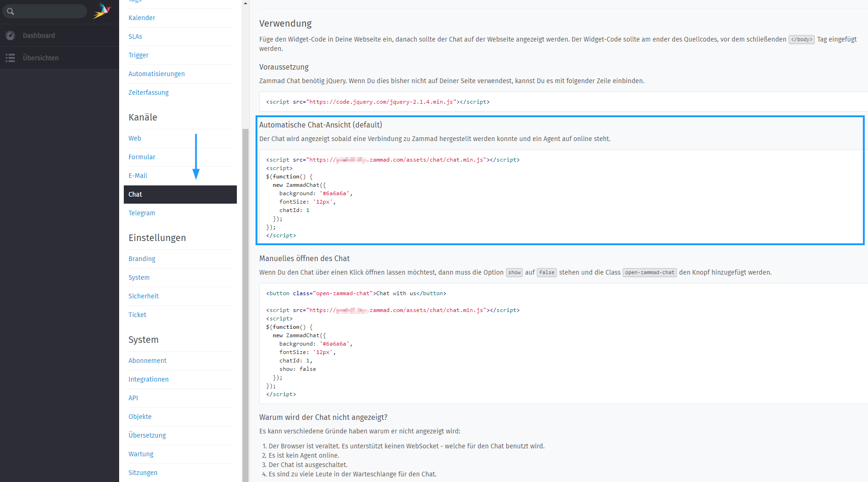The image size is (868, 482).
Task: Focus the search input field
Action: (45, 11)
